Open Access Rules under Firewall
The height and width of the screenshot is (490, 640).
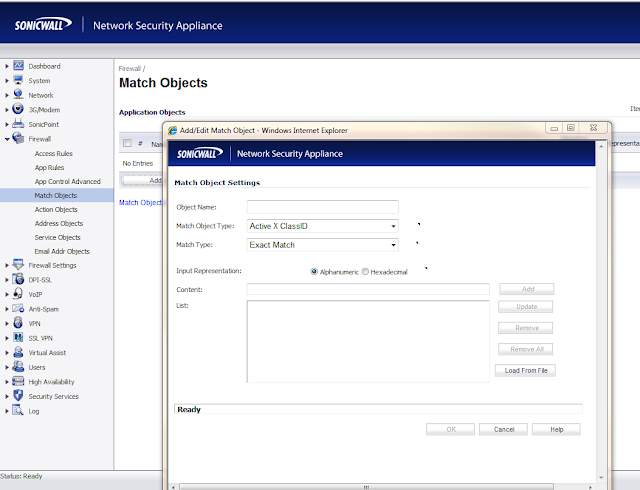(53, 154)
